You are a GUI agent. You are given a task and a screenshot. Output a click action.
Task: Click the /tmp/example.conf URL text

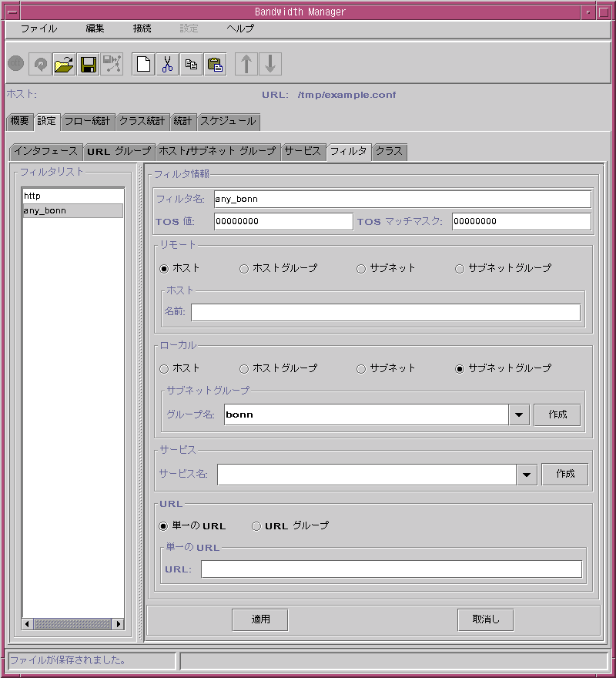[346, 95]
